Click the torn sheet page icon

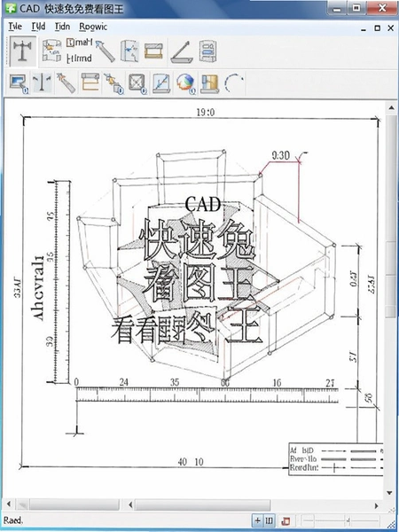[130, 51]
